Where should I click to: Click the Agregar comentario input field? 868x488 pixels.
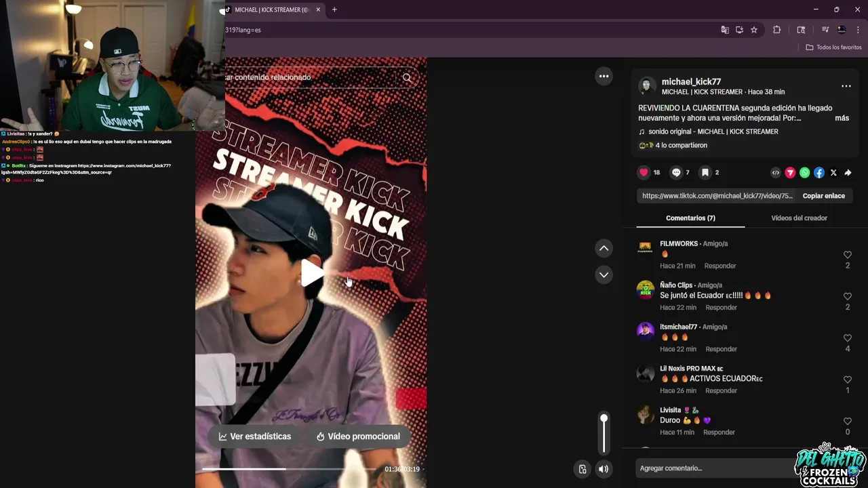tap(715, 468)
